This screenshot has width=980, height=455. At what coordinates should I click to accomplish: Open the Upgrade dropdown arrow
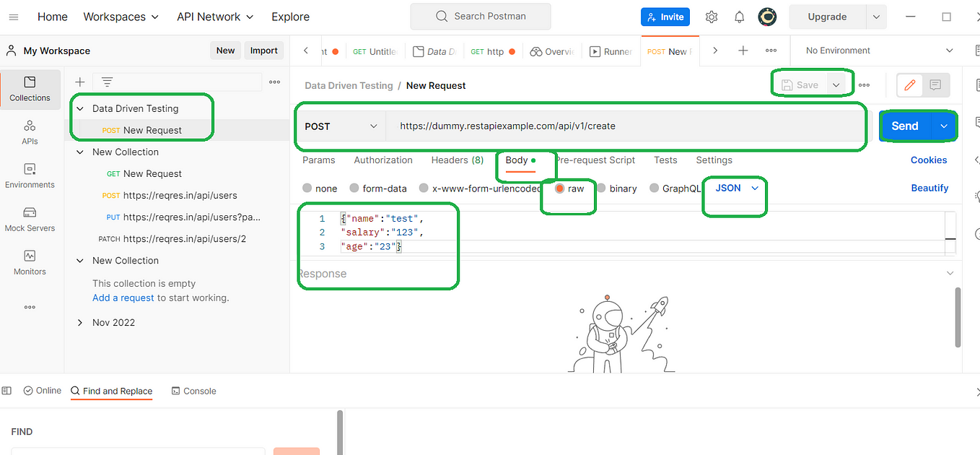coord(876,17)
